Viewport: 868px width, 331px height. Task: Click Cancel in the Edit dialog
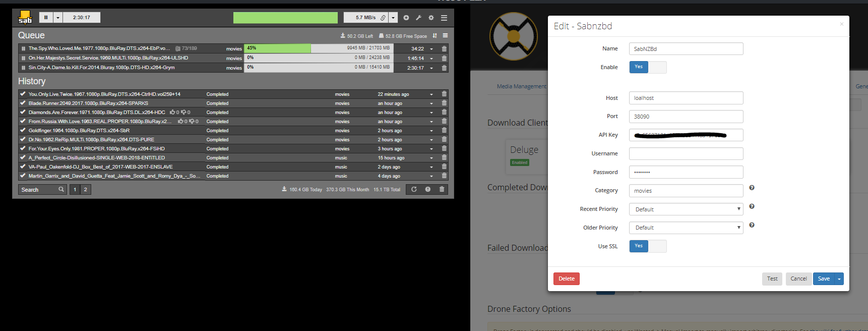coord(798,279)
